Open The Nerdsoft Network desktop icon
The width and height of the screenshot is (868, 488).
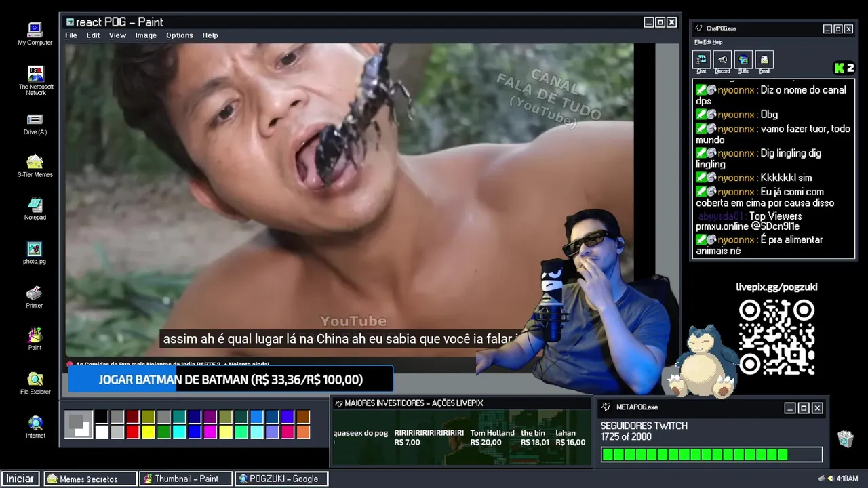click(x=36, y=80)
